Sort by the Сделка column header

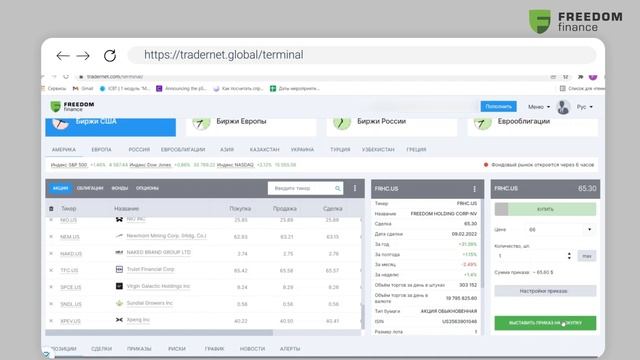pos(332,209)
